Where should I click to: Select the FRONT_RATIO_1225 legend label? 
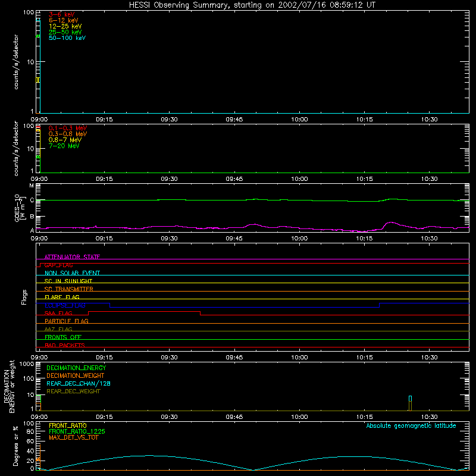[x=77, y=431]
